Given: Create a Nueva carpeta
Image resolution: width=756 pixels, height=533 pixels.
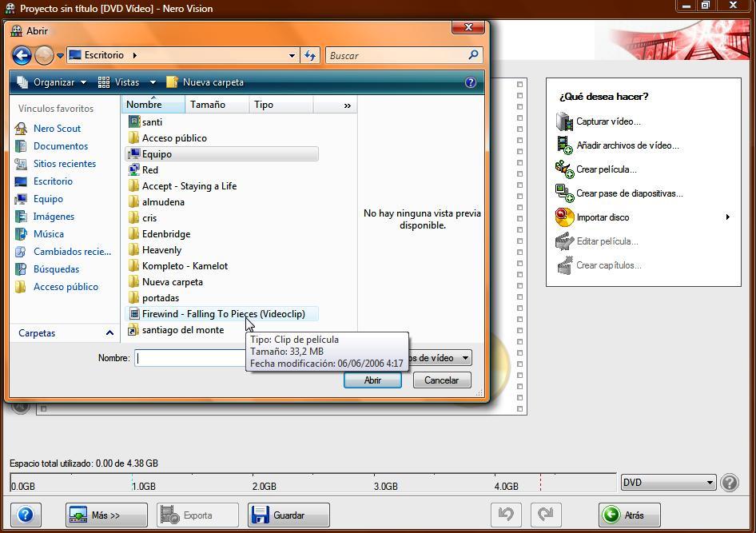Looking at the screenshot, I should (205, 82).
